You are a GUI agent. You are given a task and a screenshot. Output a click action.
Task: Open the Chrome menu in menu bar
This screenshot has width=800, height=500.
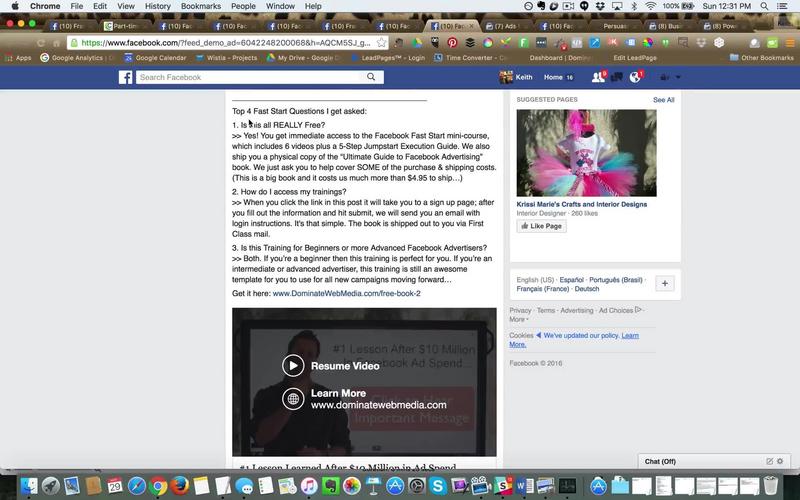coord(45,6)
